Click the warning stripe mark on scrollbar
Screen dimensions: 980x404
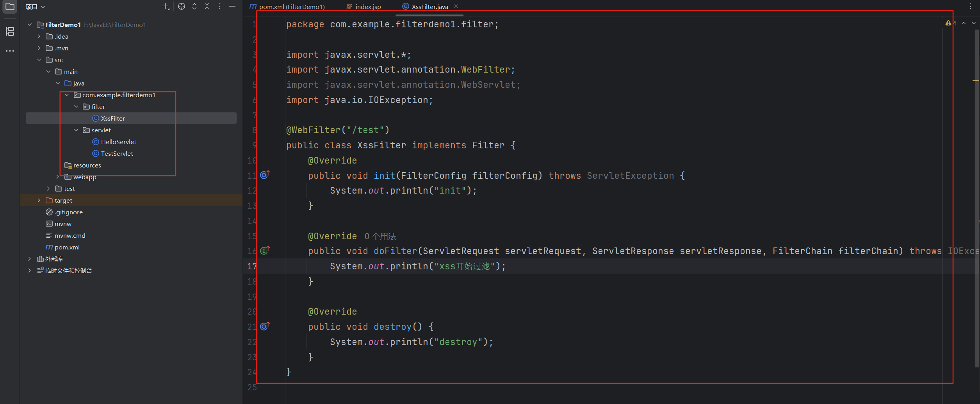pyautogui.click(x=976, y=80)
